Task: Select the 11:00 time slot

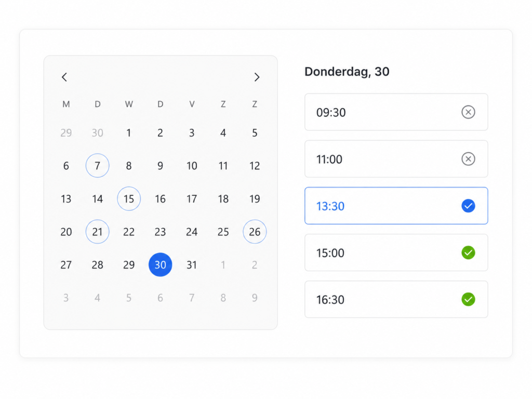Action: click(x=396, y=159)
